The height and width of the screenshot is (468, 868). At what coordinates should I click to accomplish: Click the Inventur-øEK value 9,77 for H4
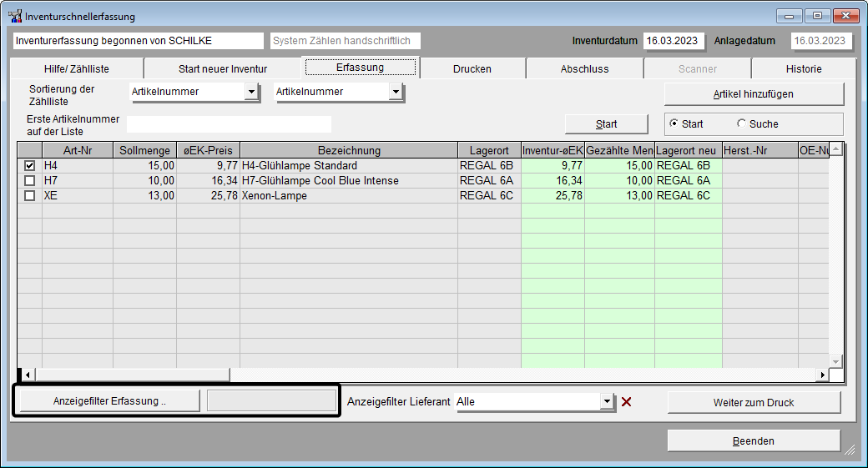point(553,165)
